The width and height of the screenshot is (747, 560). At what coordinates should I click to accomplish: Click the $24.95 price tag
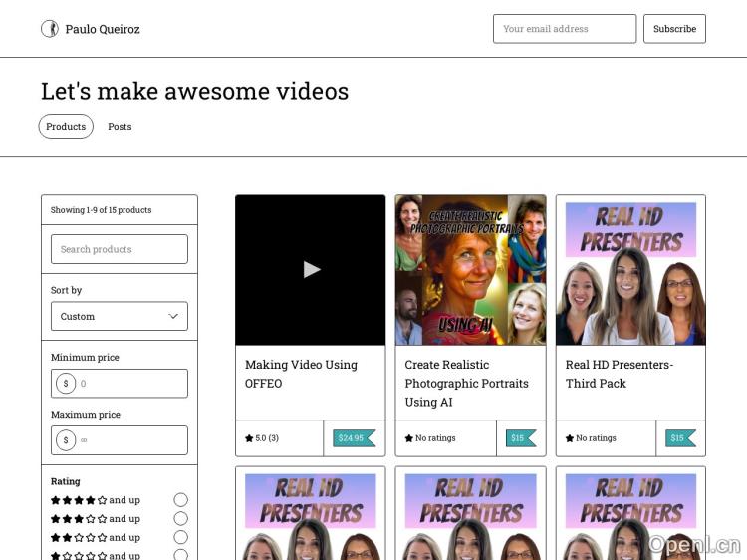click(x=353, y=437)
